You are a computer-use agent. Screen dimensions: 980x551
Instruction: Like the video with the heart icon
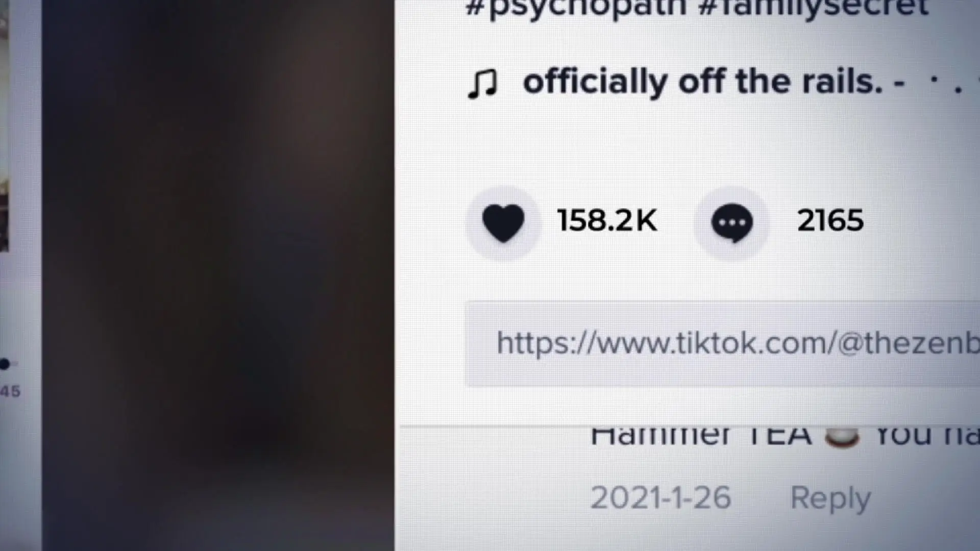pyautogui.click(x=503, y=223)
